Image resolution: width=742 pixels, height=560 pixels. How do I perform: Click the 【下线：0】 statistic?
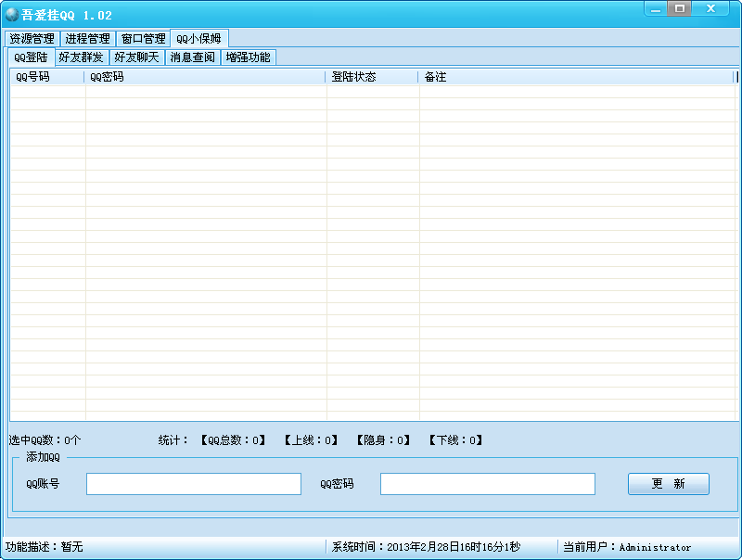pyautogui.click(x=455, y=440)
